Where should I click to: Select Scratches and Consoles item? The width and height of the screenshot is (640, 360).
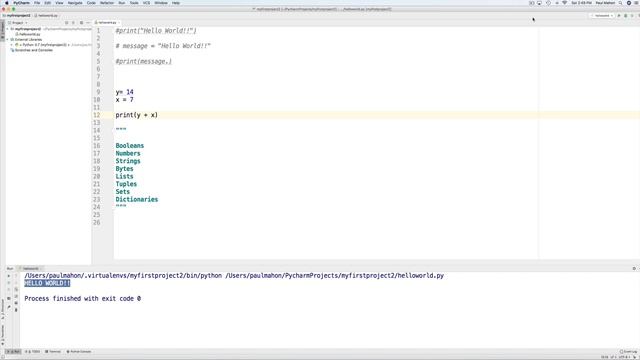33,50
